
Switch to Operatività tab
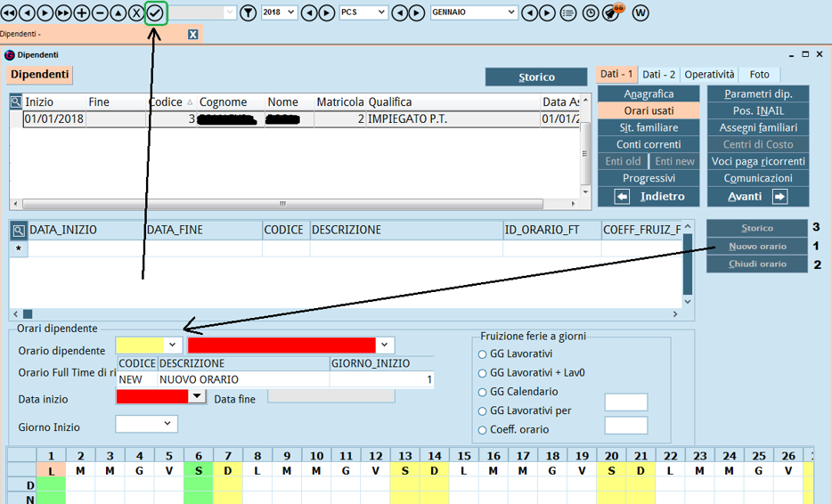point(709,74)
